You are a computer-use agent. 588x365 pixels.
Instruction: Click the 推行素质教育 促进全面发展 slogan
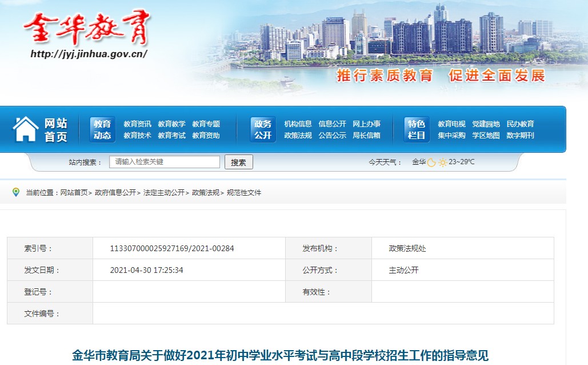(x=441, y=76)
